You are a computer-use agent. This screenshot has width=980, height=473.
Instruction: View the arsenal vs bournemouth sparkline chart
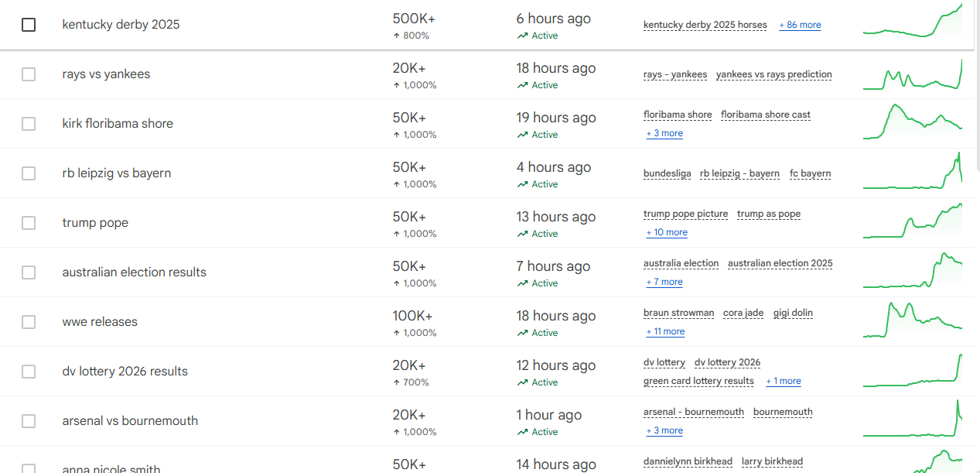(913, 418)
